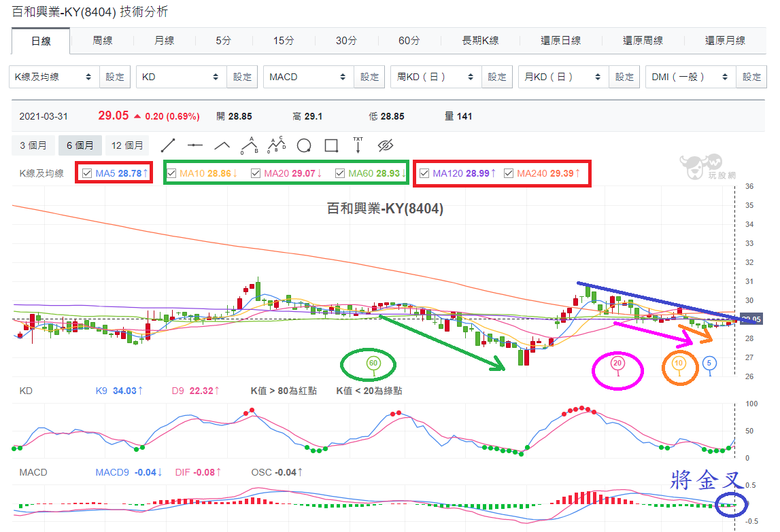Image resolution: width=780 pixels, height=532 pixels.
Task: Click the MA5 marker bubble on chart
Action: pos(709,363)
